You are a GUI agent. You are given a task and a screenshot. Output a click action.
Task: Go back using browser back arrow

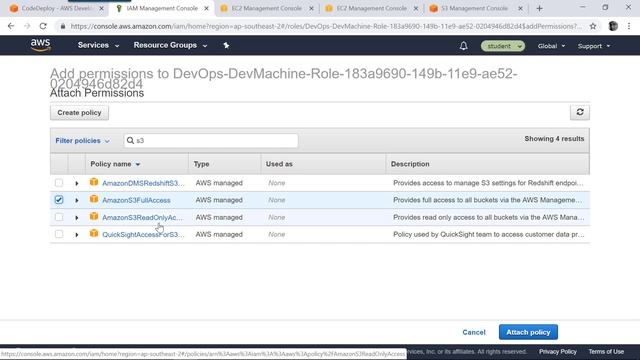11,26
